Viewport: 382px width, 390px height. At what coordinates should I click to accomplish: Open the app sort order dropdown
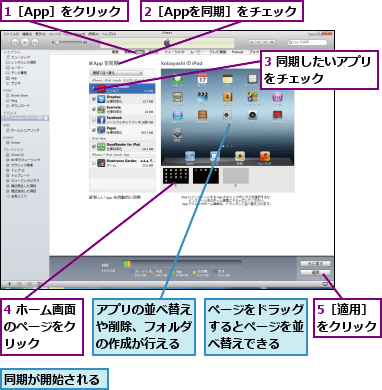116,73
